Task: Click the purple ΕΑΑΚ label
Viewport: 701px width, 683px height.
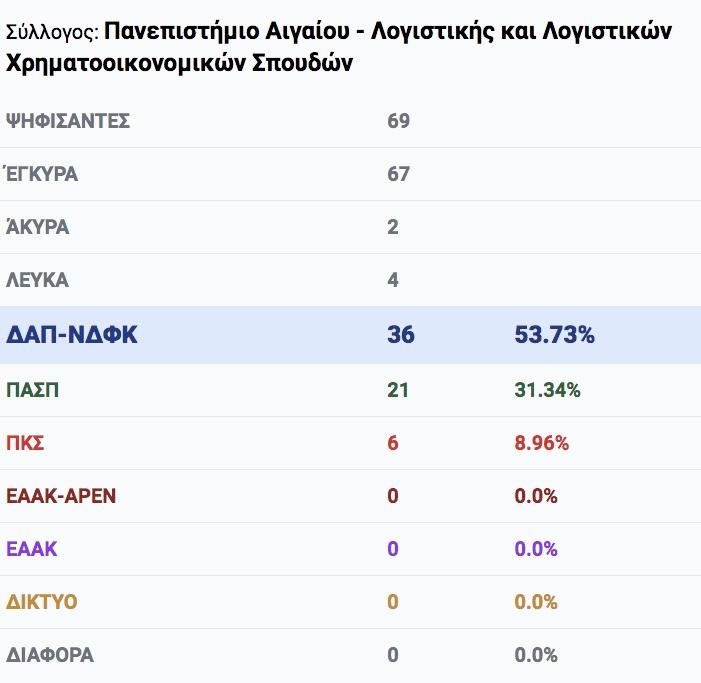Action: pos(32,549)
